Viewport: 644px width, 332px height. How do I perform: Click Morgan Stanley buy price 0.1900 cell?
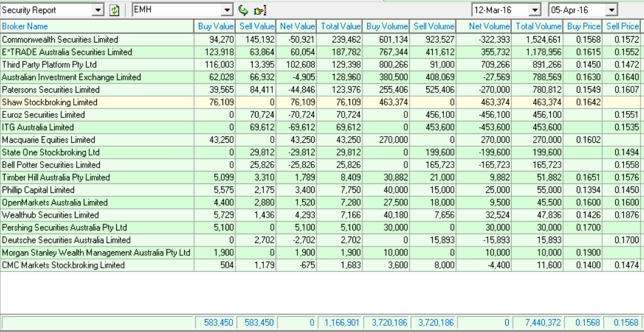point(583,252)
